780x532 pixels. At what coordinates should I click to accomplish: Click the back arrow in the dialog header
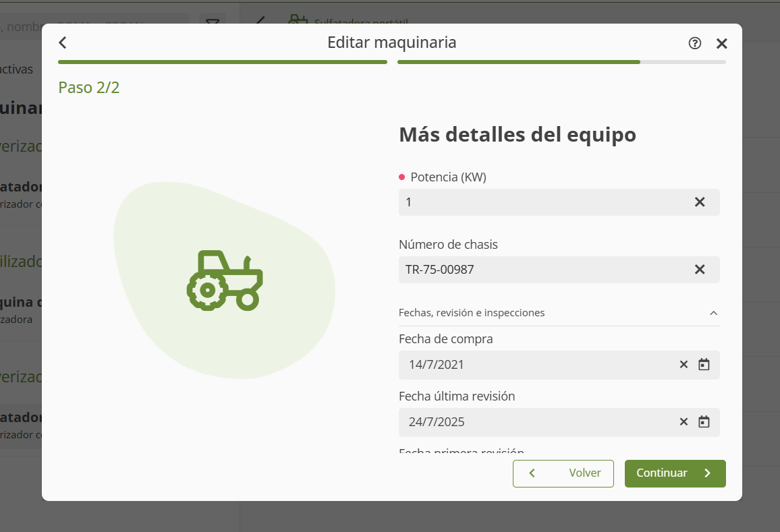pyautogui.click(x=63, y=43)
